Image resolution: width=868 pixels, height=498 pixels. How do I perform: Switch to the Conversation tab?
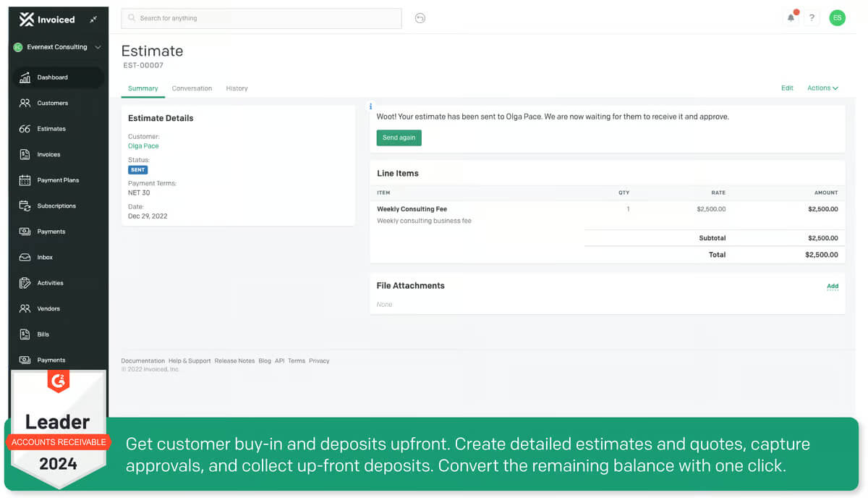pyautogui.click(x=192, y=88)
